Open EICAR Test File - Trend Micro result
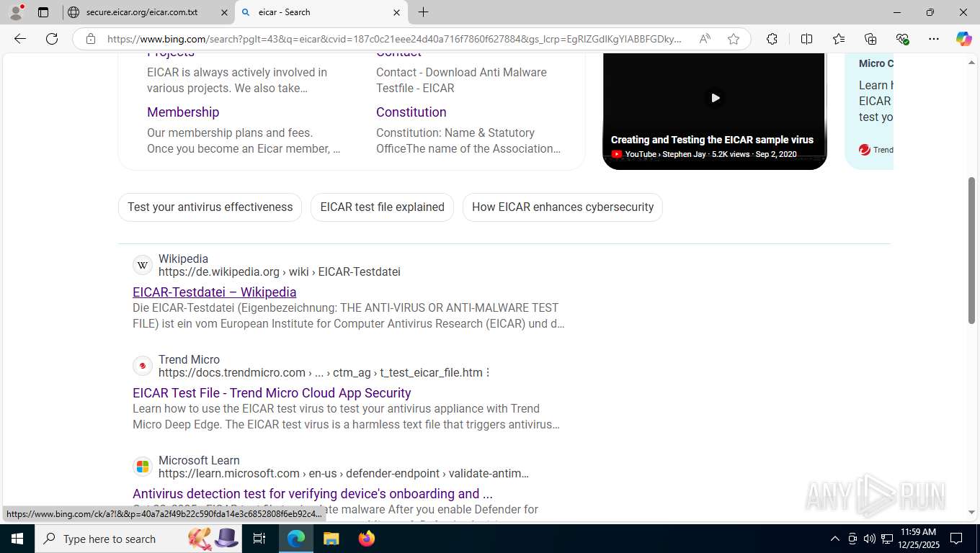This screenshot has width=980, height=553. point(272,393)
